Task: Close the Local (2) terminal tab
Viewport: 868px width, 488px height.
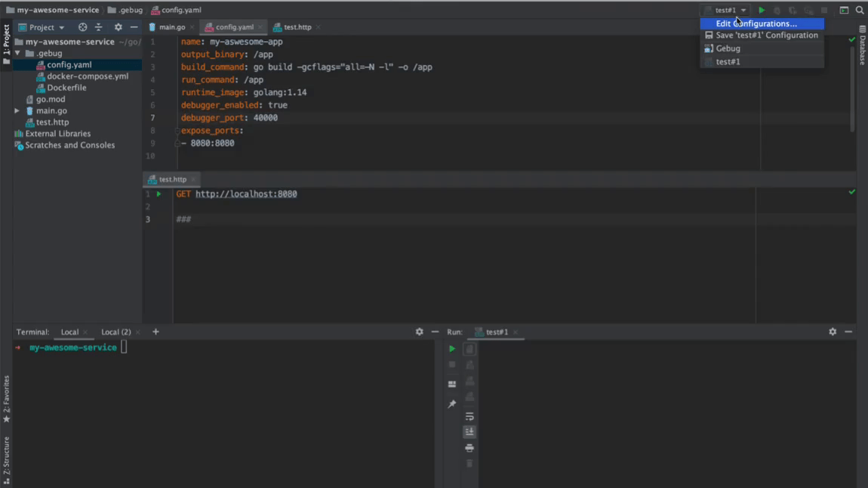Action: tap(138, 332)
